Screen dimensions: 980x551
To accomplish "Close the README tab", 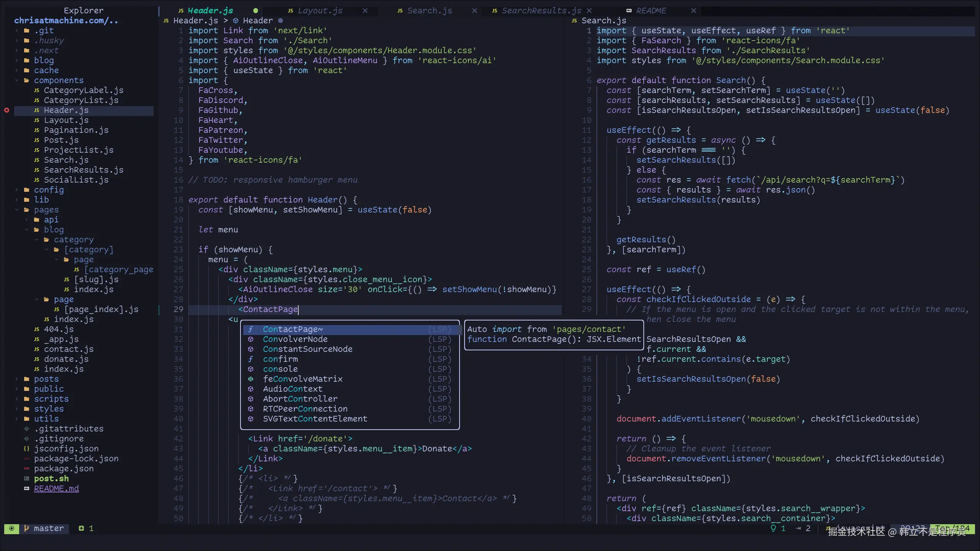I will (x=693, y=11).
